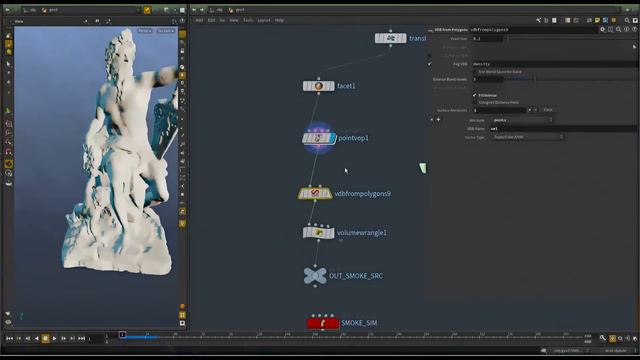Select the facet1 node icon

318,86
